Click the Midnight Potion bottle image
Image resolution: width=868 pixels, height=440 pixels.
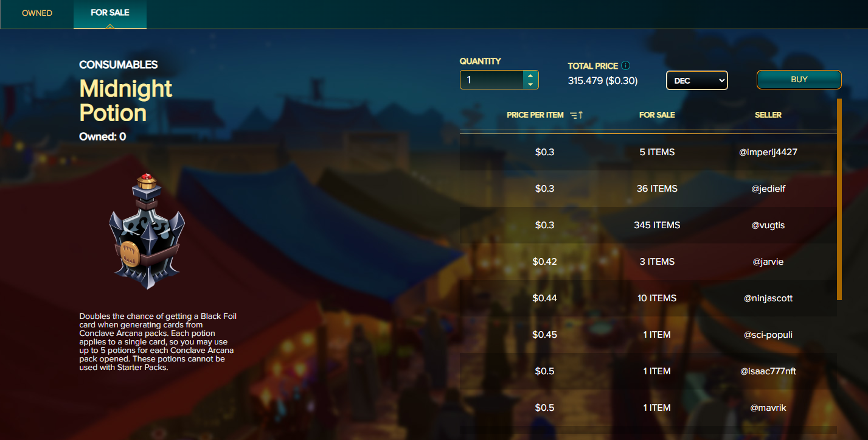tap(146, 231)
